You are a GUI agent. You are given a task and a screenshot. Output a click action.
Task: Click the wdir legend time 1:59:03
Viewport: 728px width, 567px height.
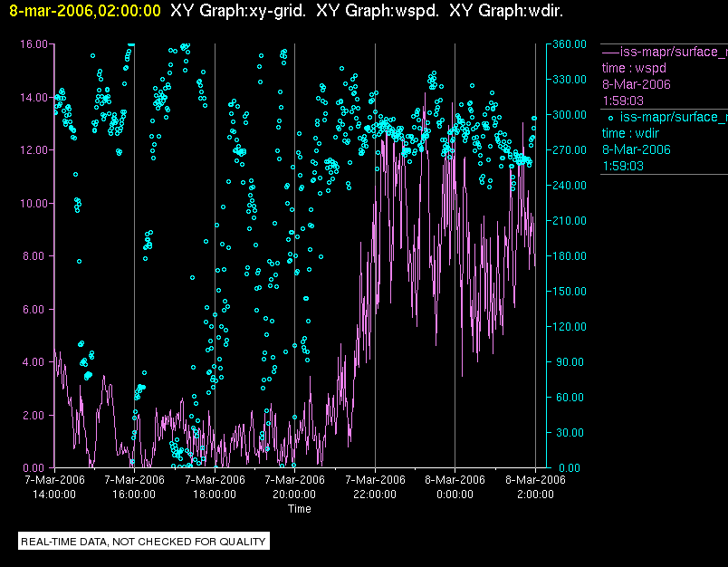click(x=623, y=167)
